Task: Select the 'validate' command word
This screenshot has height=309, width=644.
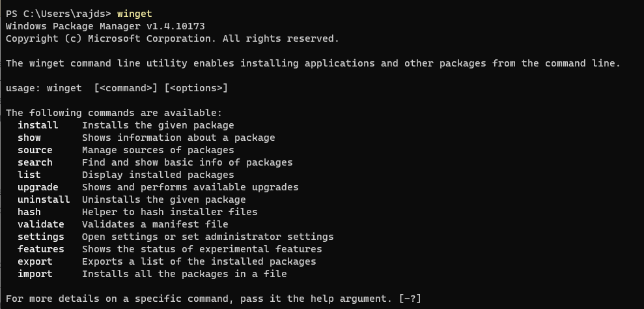Action: [41, 224]
